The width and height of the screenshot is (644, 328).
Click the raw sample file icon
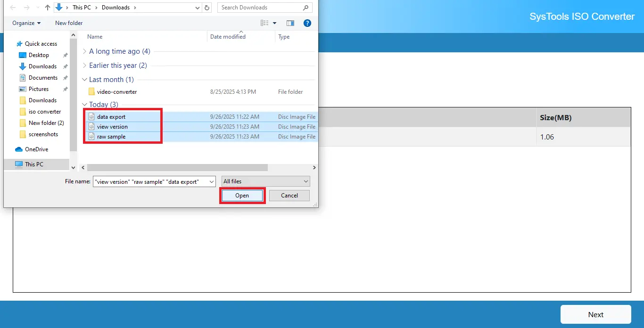point(92,137)
